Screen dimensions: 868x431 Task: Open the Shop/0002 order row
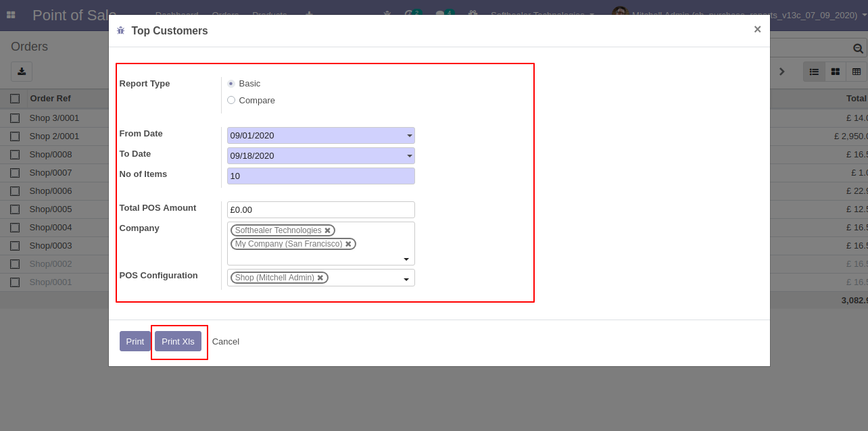pos(51,263)
